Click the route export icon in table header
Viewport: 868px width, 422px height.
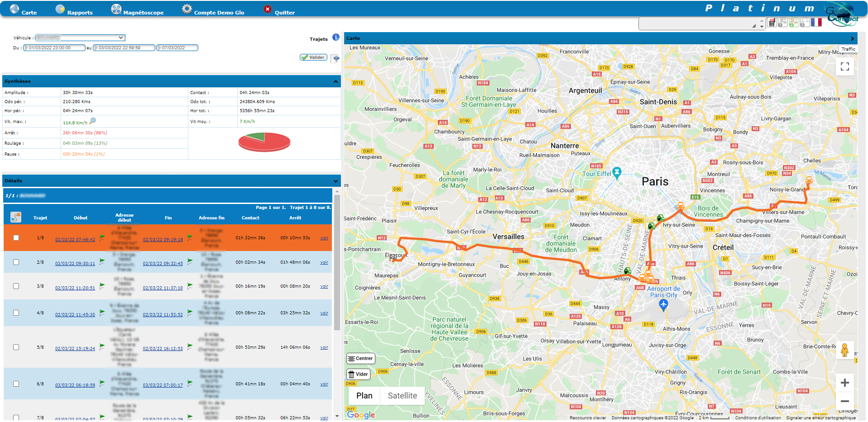[16, 217]
